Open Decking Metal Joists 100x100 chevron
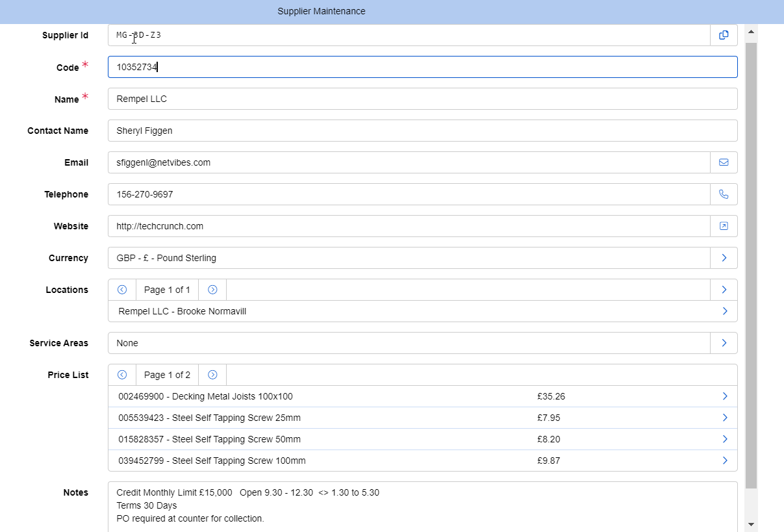Image resolution: width=784 pixels, height=532 pixels. [x=725, y=396]
